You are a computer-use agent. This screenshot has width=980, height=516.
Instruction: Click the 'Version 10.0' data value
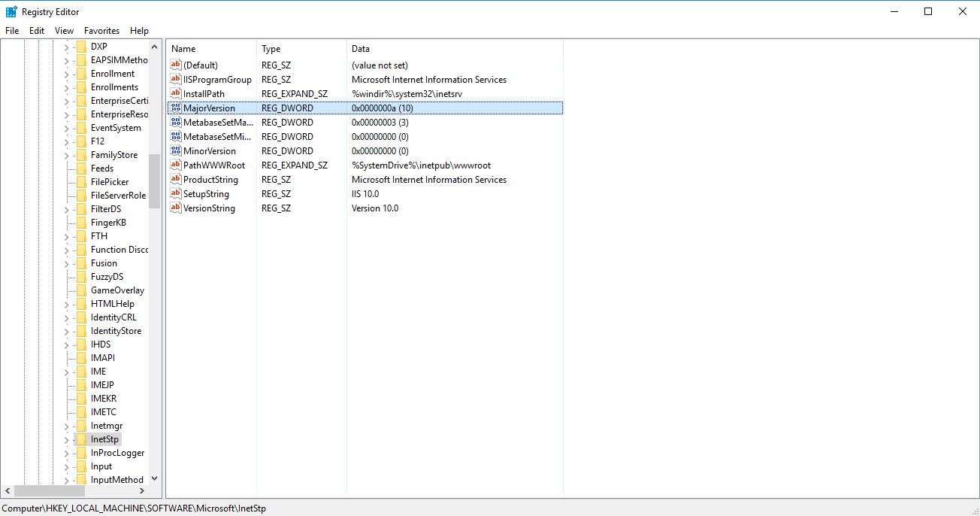coord(375,208)
